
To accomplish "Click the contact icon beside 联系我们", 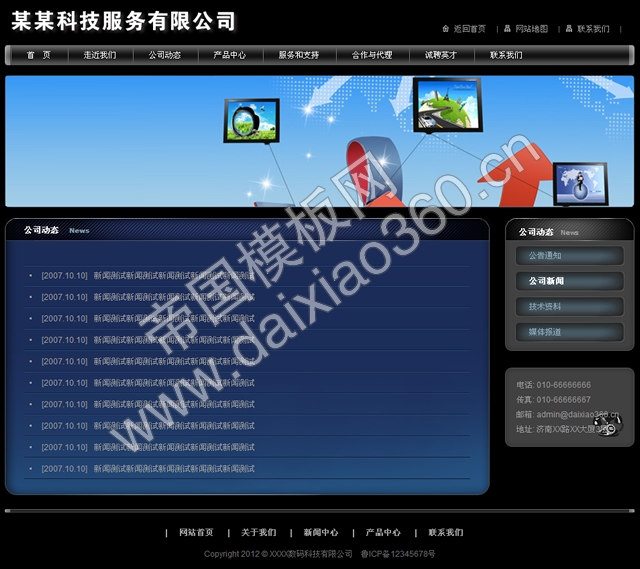I will 568,29.
